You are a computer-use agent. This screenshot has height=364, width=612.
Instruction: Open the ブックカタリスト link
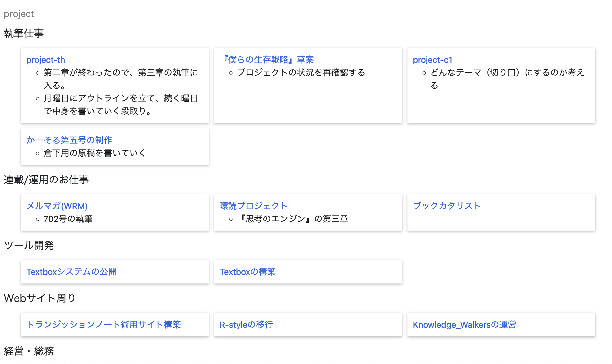tap(447, 206)
